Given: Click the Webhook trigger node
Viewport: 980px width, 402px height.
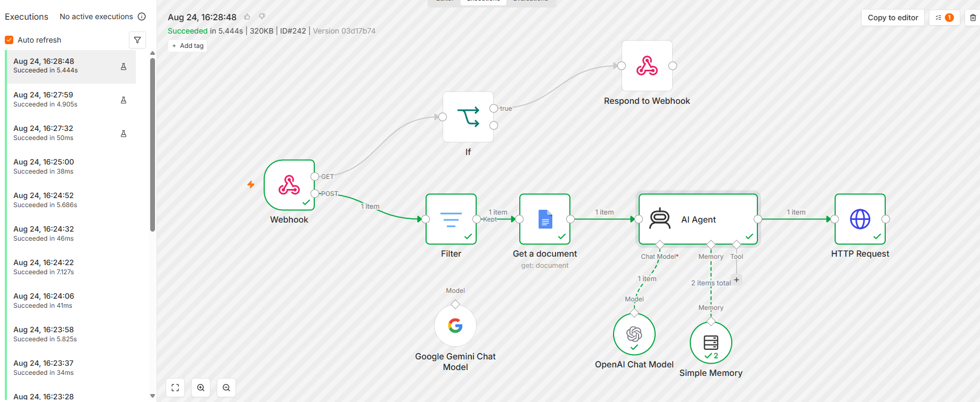Looking at the screenshot, I should pos(289,185).
